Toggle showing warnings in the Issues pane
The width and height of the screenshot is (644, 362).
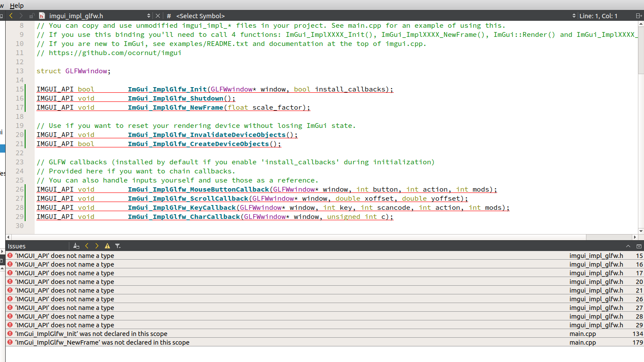click(107, 246)
